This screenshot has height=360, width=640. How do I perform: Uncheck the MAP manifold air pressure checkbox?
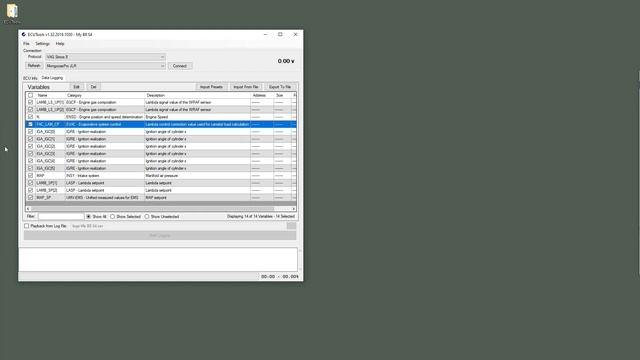click(30, 176)
